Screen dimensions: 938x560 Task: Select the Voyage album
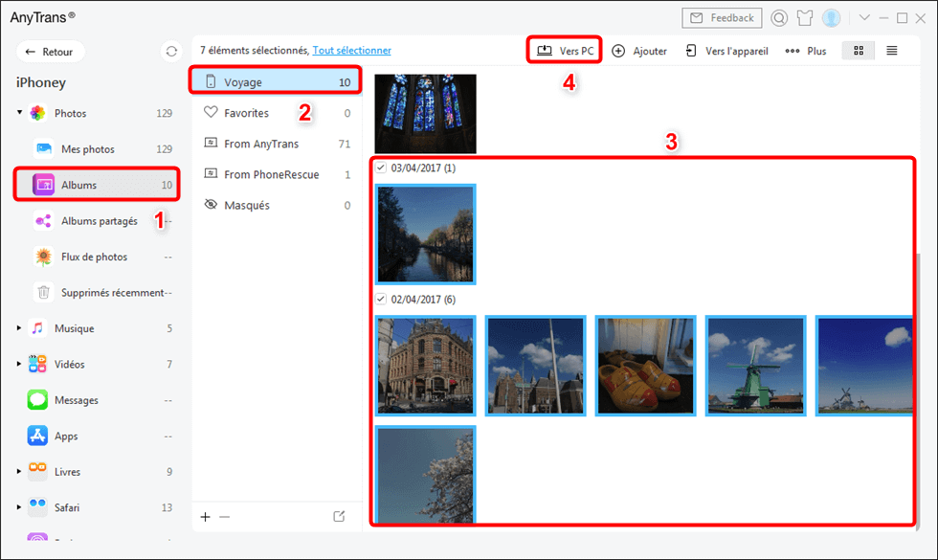pos(276,81)
